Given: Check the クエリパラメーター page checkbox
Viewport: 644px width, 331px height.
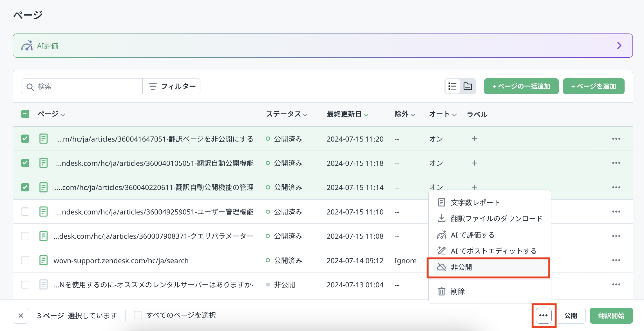Looking at the screenshot, I should 25,236.
